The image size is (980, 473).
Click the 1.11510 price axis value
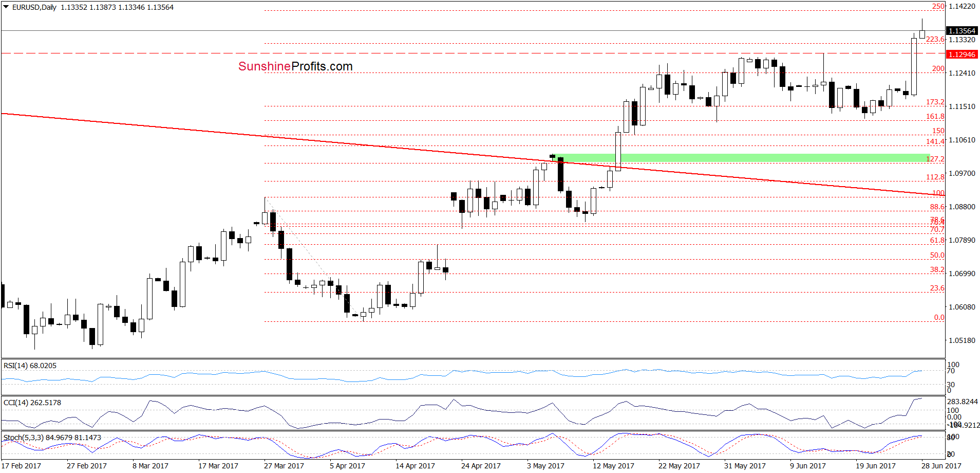pyautogui.click(x=962, y=106)
